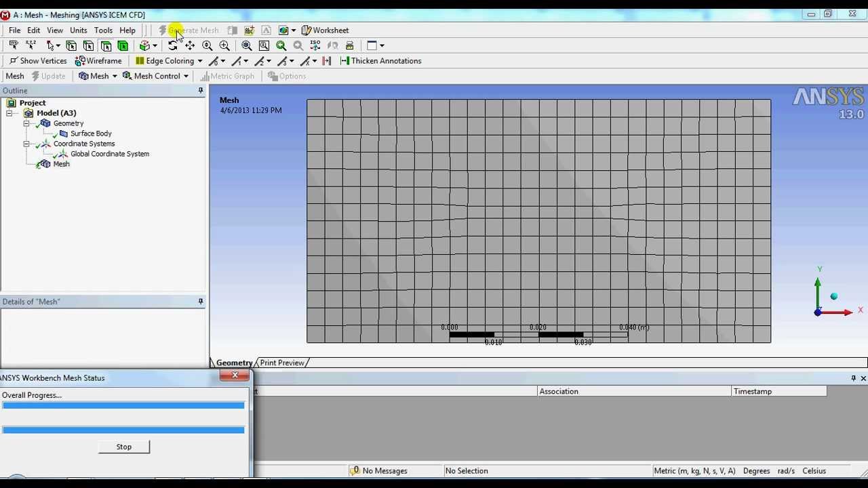Toggle Wireframe display mode

click(98, 61)
